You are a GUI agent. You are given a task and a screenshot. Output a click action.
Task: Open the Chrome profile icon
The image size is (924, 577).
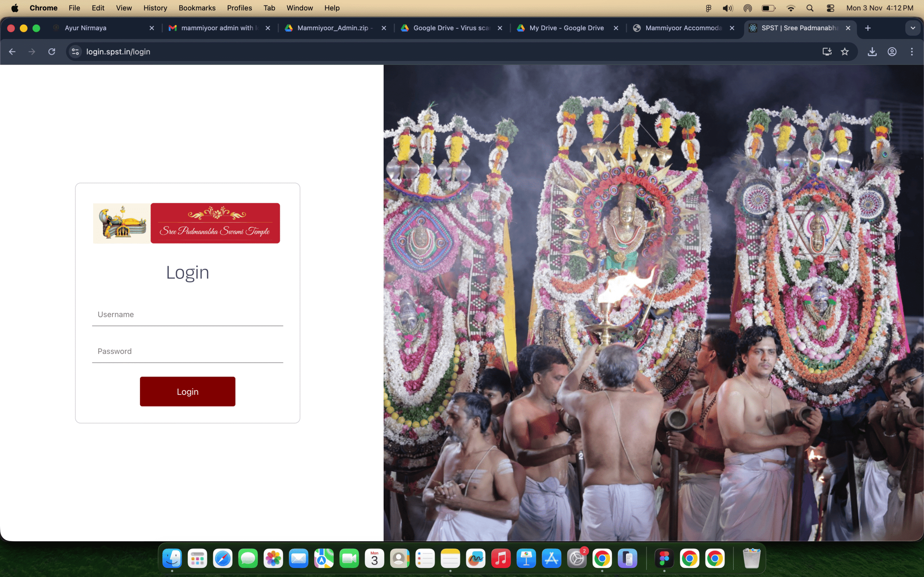pyautogui.click(x=892, y=52)
